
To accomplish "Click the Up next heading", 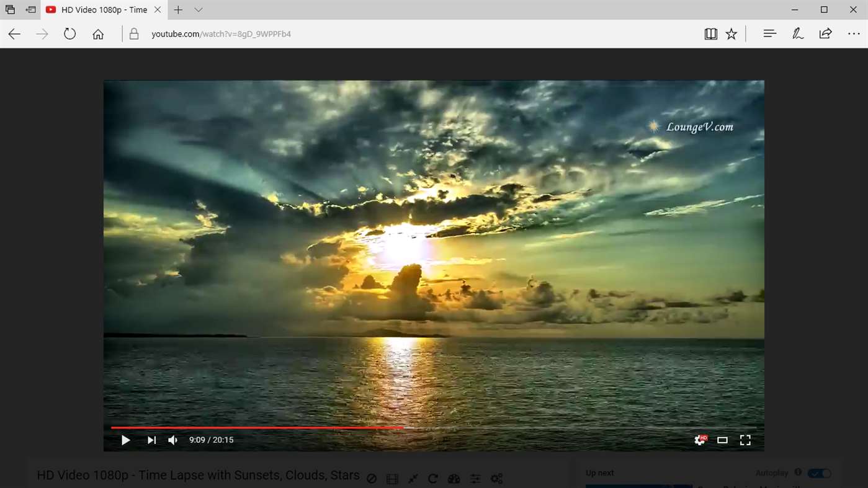I will [x=599, y=472].
